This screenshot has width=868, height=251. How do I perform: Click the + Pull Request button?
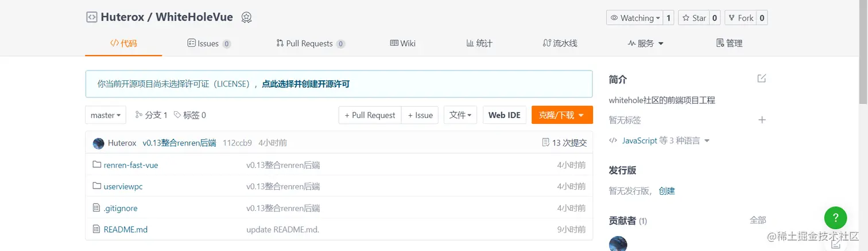pyautogui.click(x=370, y=115)
